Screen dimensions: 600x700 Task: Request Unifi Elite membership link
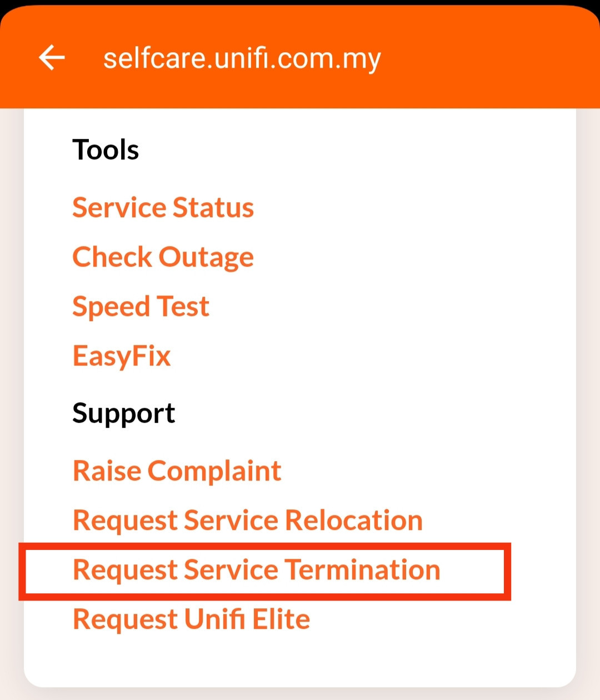191,619
